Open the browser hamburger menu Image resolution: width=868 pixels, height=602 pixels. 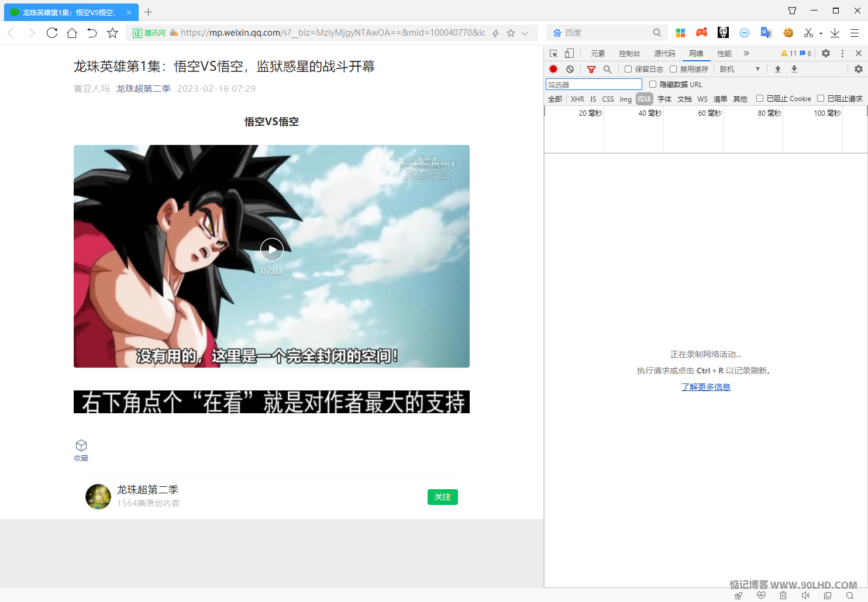(x=855, y=33)
